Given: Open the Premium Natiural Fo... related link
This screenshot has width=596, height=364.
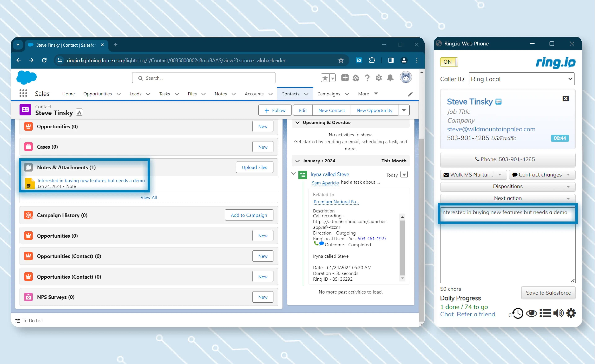Looking at the screenshot, I should click(336, 202).
